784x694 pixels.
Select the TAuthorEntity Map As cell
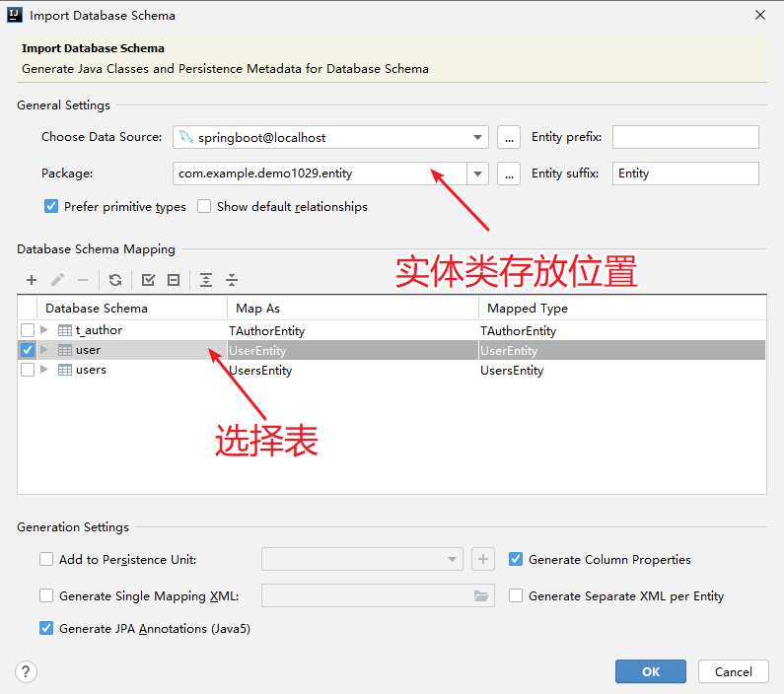pos(353,331)
